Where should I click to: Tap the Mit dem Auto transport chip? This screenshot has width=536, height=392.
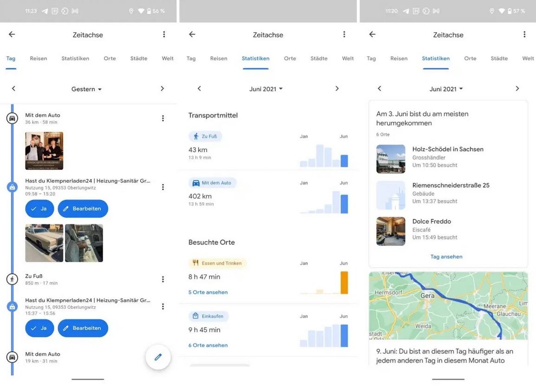click(212, 183)
